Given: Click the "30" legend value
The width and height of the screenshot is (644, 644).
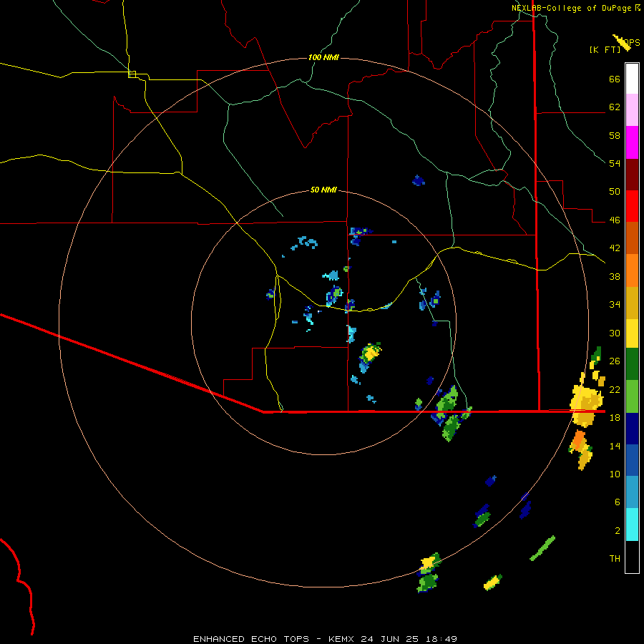Looking at the screenshot, I should [x=615, y=333].
